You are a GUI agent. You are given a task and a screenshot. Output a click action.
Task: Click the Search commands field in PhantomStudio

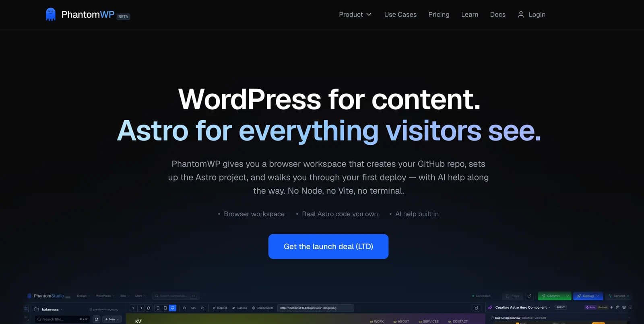175,296
